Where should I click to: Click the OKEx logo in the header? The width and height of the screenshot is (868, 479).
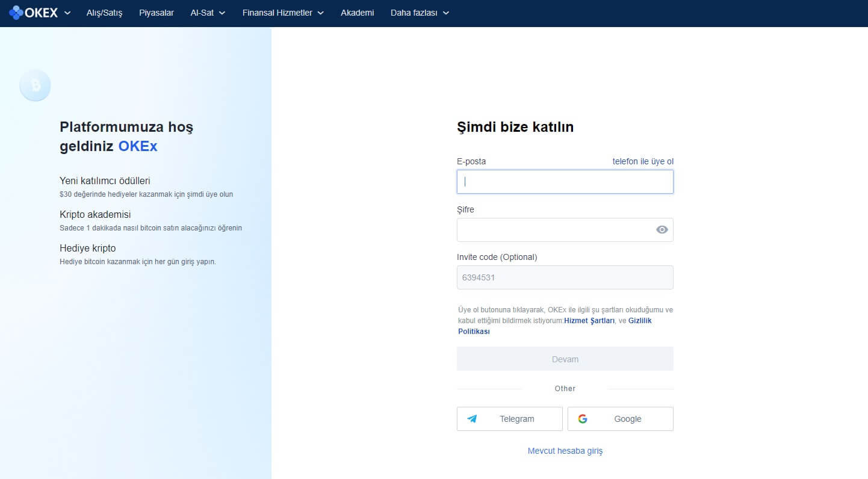[34, 13]
